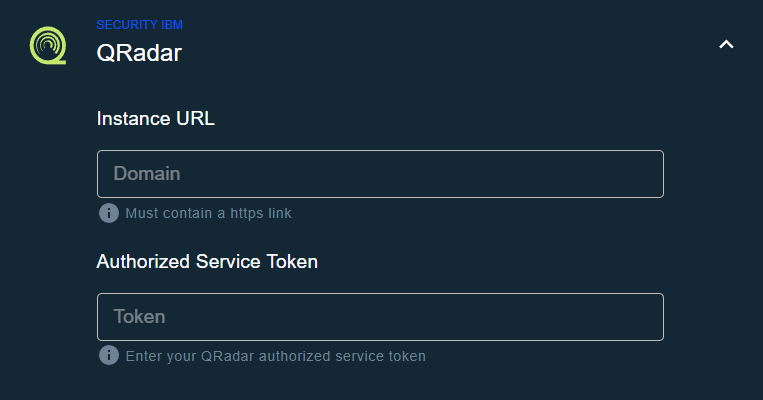Click the info icon under Instance URL

[109, 213]
